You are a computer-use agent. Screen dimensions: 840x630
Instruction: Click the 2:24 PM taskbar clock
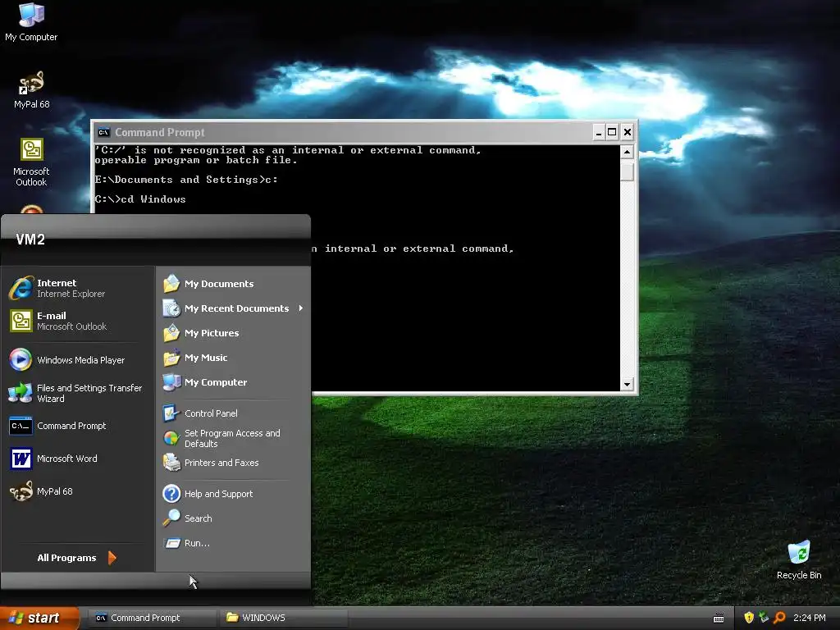click(x=809, y=618)
